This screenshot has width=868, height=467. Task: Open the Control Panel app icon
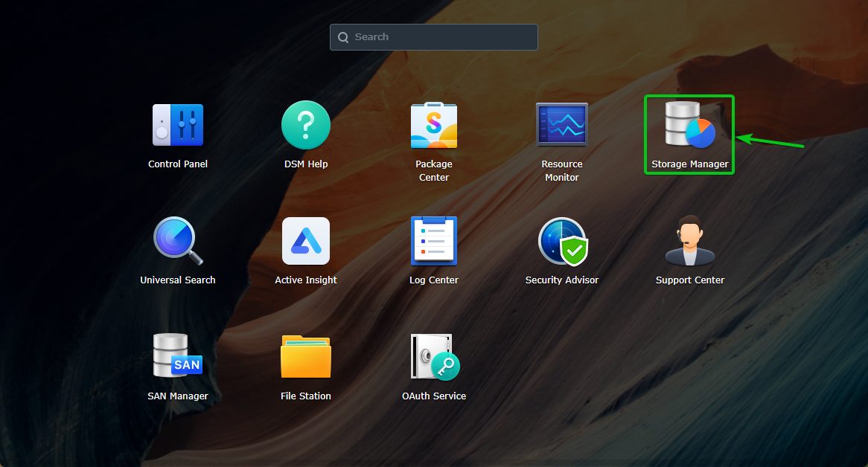coord(178,125)
